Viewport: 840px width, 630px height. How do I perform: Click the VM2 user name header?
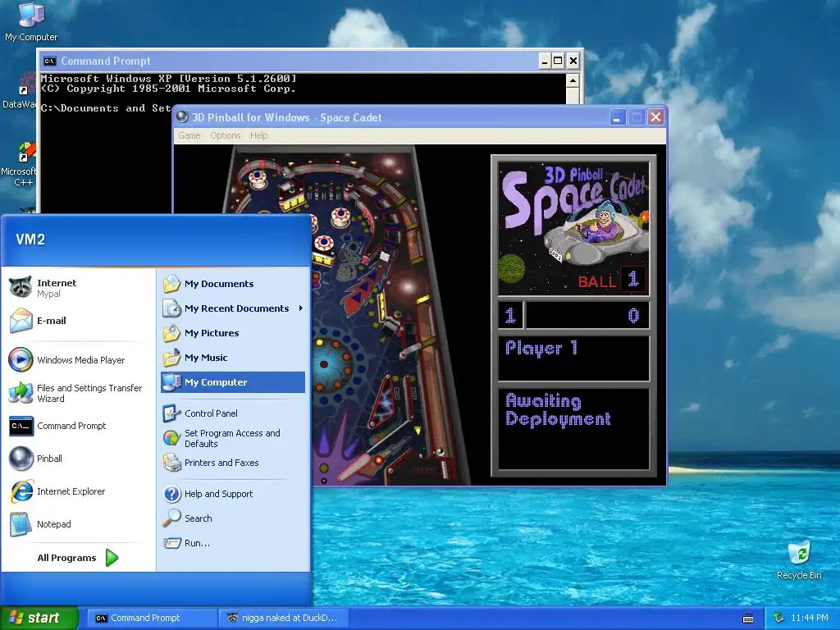click(30, 240)
